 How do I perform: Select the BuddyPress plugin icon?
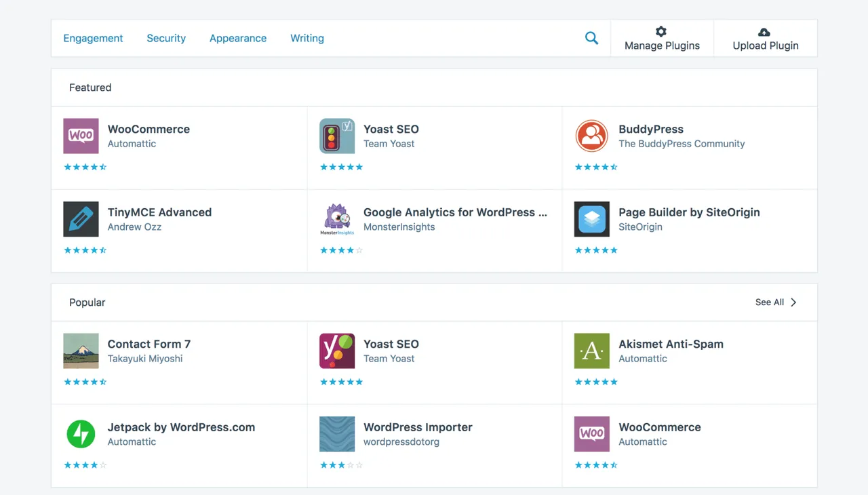point(592,136)
